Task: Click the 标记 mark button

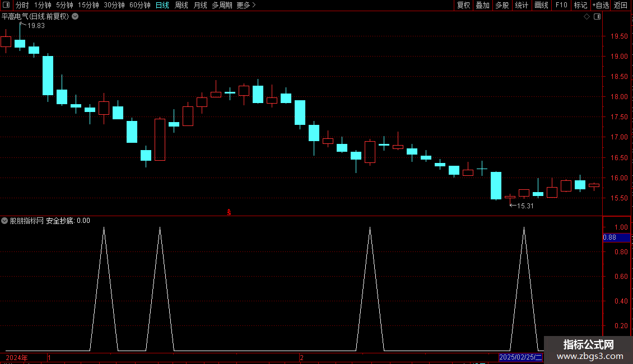Action: [x=580, y=5]
